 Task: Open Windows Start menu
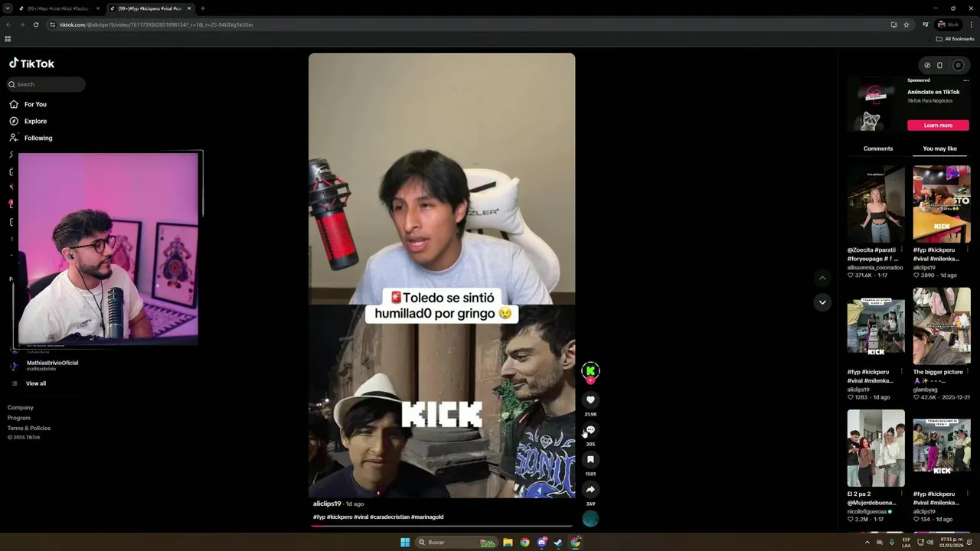point(405,543)
